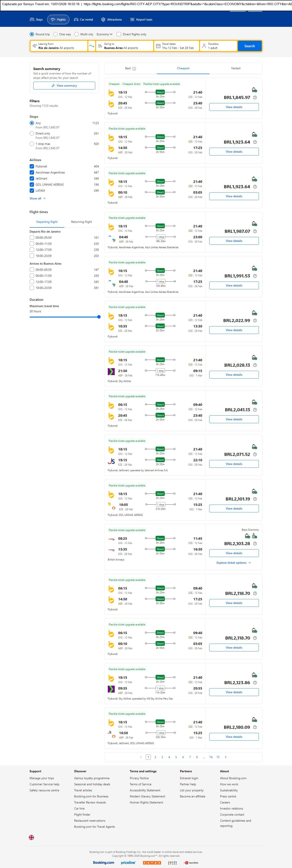Click the Car rental icon in navigation
The width and height of the screenshot is (292, 868).
[76, 19]
